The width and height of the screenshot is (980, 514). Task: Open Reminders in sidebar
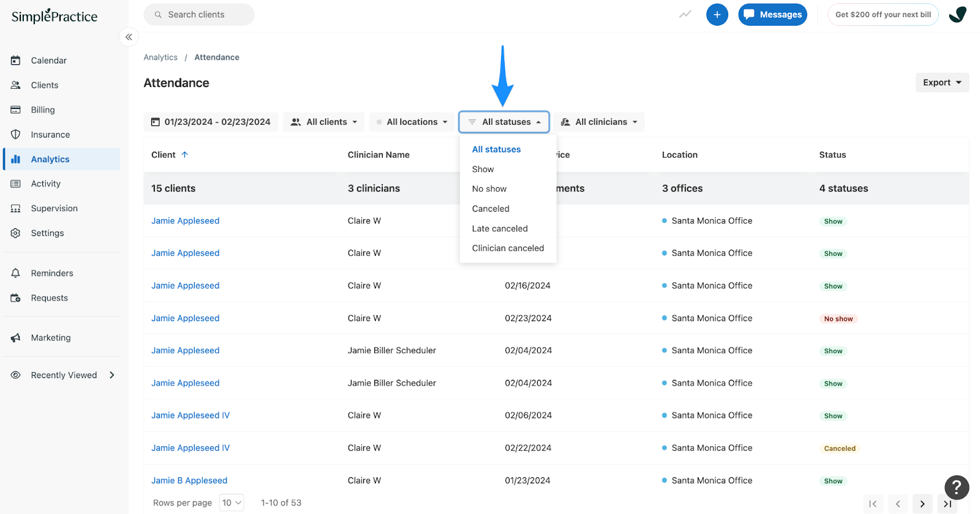point(51,273)
